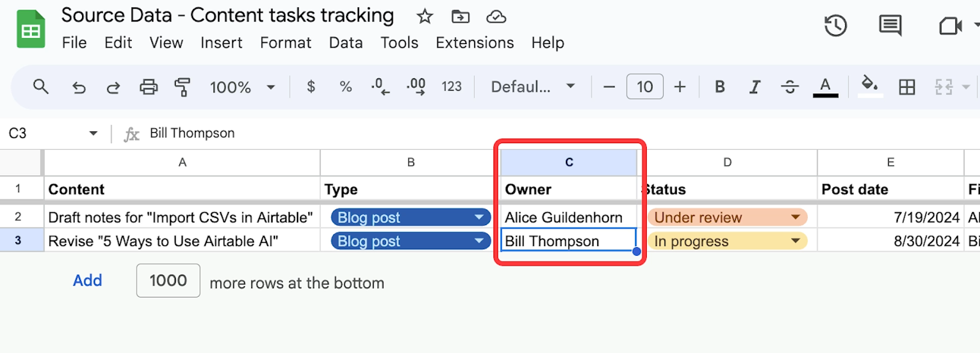Open the text color picker
Image resolution: width=980 pixels, height=353 pixels.
coord(825,87)
